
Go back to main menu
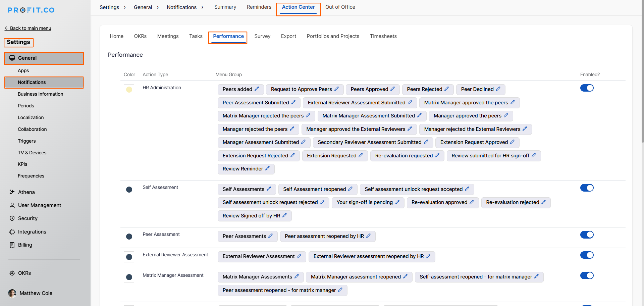28,28
